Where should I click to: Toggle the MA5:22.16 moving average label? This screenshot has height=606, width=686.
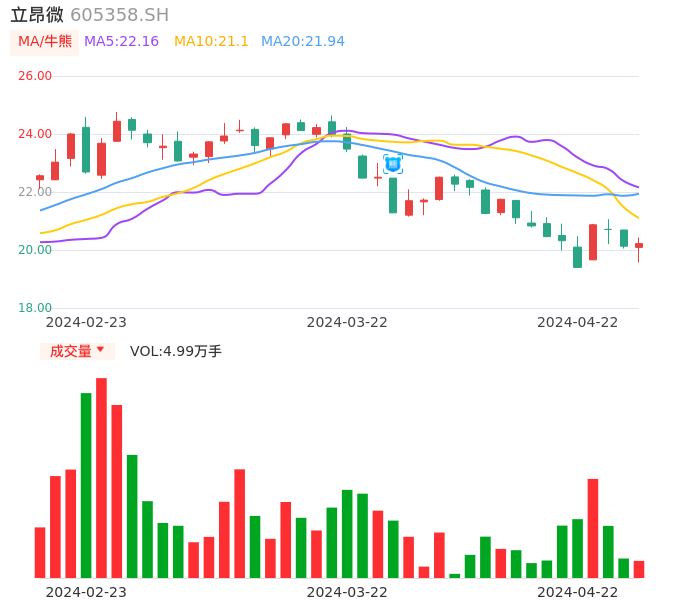(x=121, y=42)
